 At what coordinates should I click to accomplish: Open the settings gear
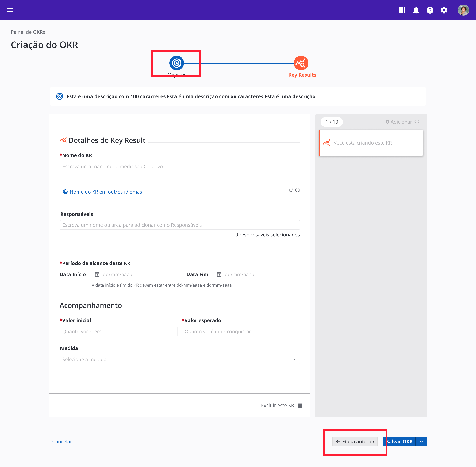click(x=444, y=10)
